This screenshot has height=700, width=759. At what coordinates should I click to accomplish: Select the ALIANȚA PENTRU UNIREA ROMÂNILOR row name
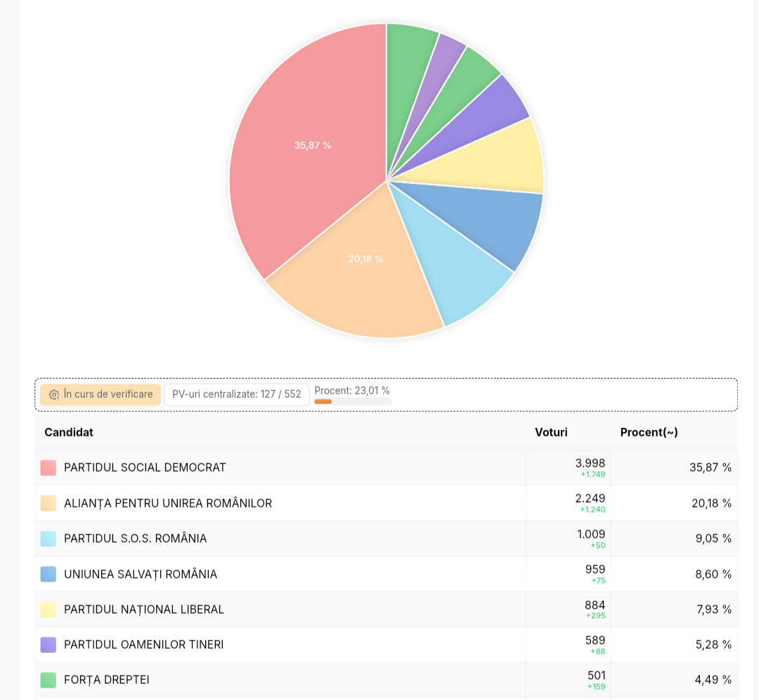pyautogui.click(x=168, y=503)
